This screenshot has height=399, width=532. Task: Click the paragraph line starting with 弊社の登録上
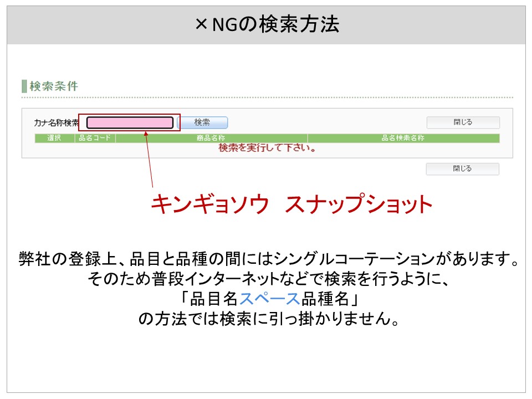(267, 258)
